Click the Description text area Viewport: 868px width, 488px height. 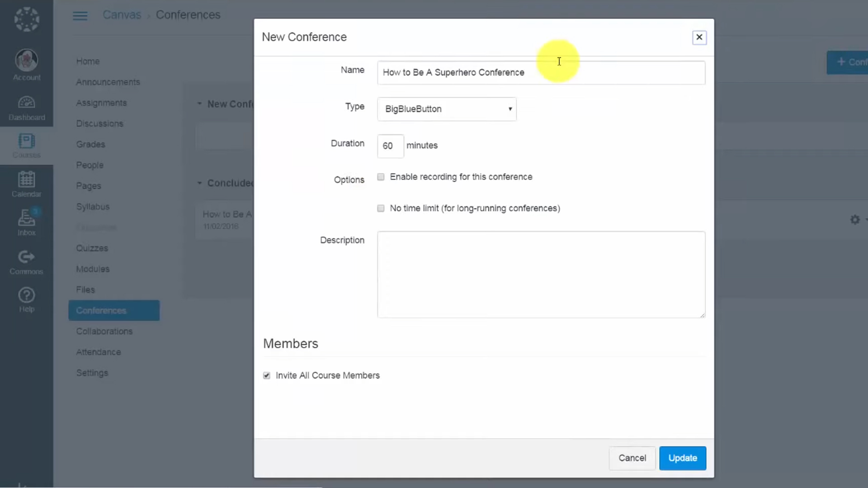(541, 274)
